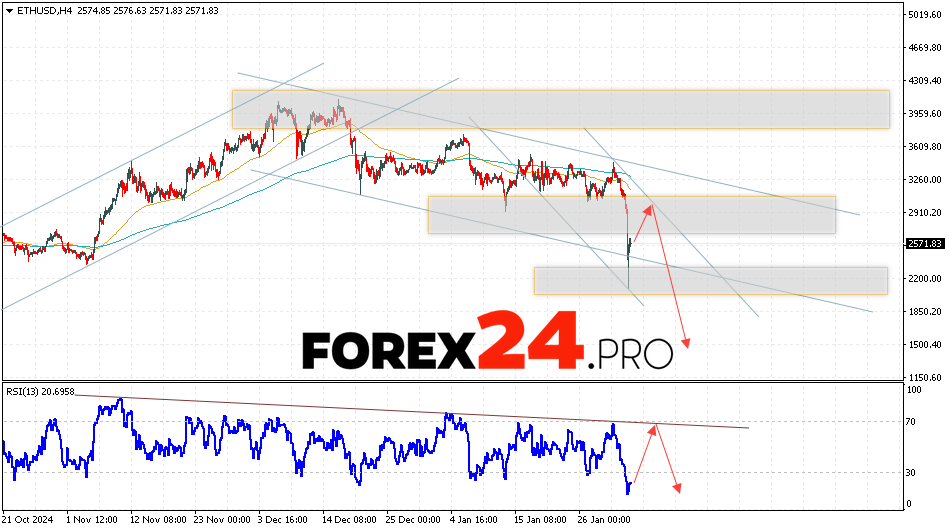Image resolution: width=949 pixels, height=531 pixels.
Task: Click the RSI(13) indicator label
Action: [39, 392]
